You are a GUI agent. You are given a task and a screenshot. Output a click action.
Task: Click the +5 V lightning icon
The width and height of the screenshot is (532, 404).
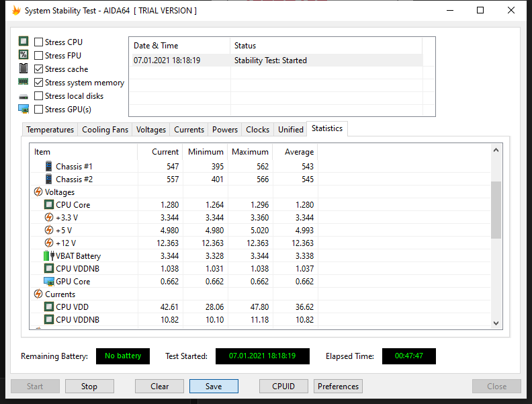coord(49,230)
